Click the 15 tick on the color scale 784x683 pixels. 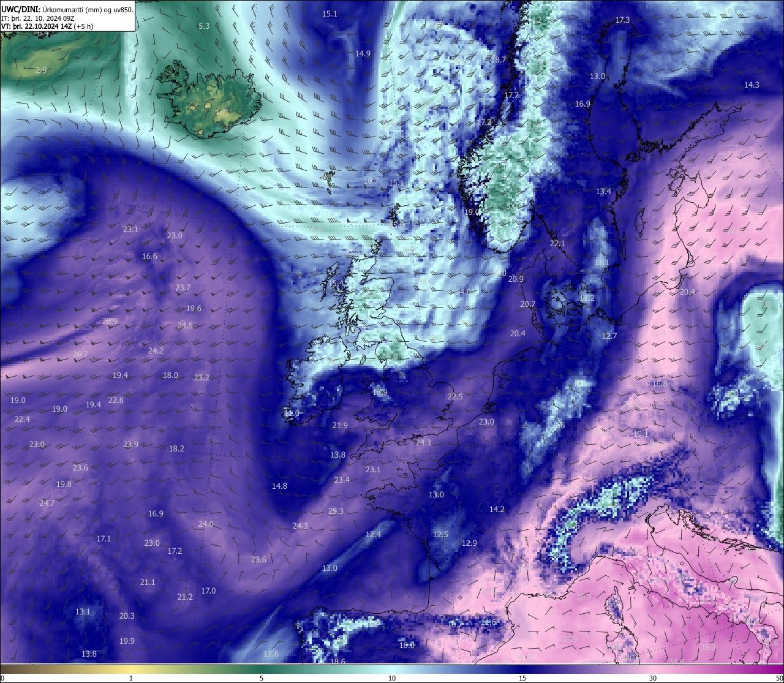(522, 678)
